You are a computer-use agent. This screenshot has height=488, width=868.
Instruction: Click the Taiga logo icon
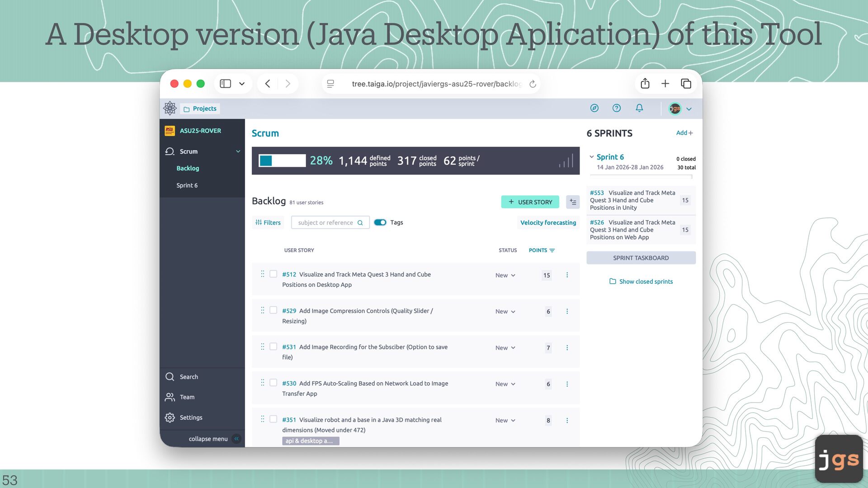[170, 108]
